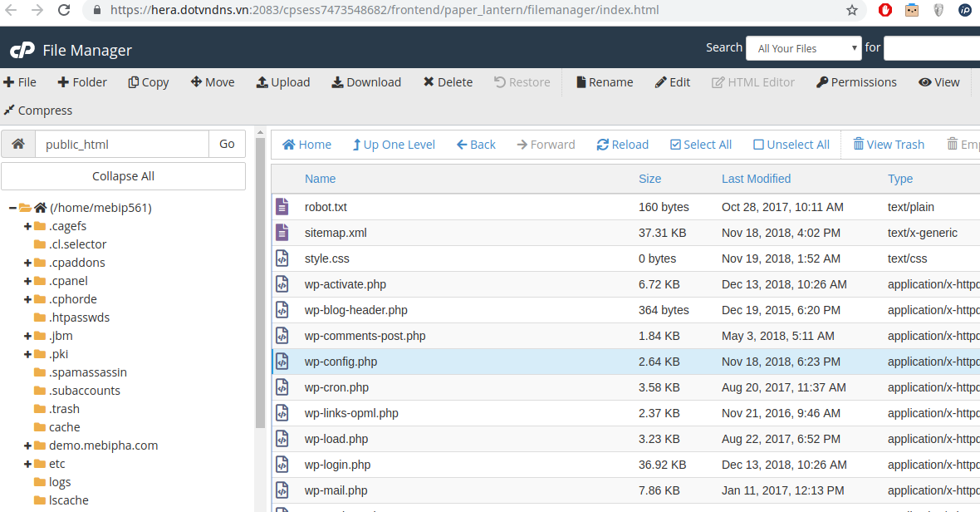Click Up One Level
Viewport: 980px width, 512px height.
click(394, 145)
